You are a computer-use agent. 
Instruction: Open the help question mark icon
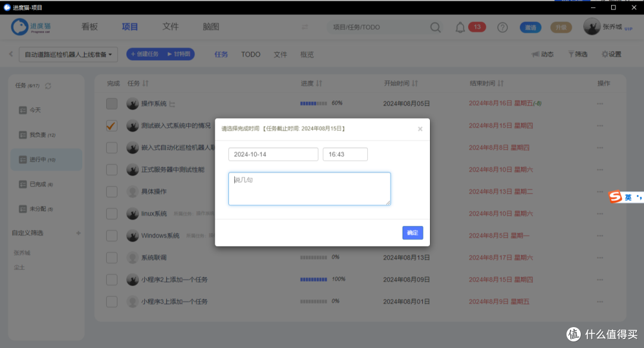(x=502, y=27)
